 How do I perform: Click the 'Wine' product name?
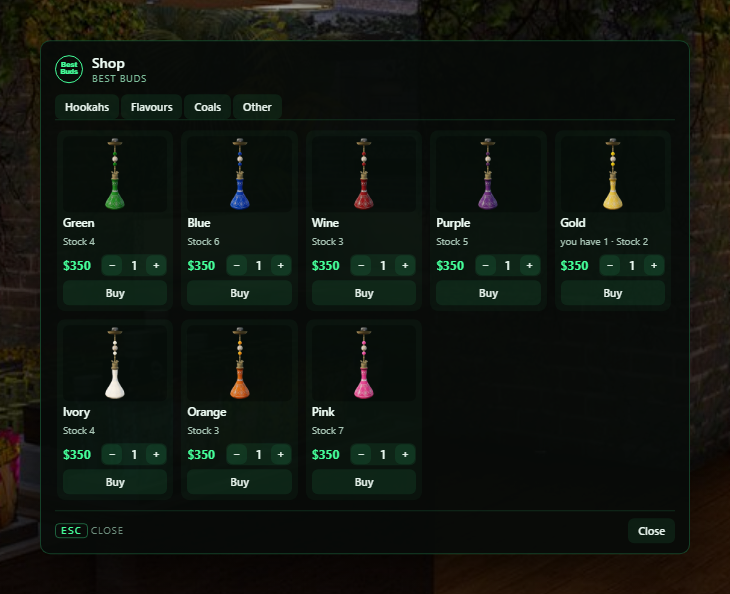(x=325, y=223)
